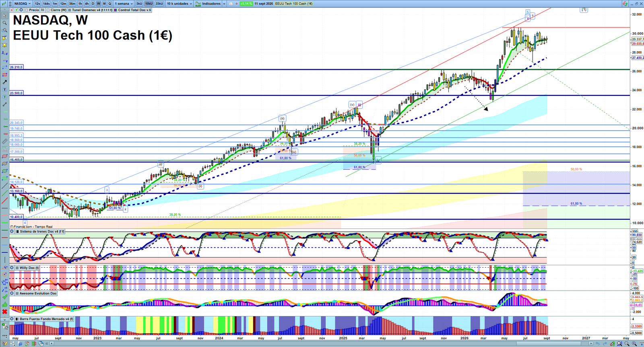
Task: Click the share icon in bottom bar
Action: 12,343
